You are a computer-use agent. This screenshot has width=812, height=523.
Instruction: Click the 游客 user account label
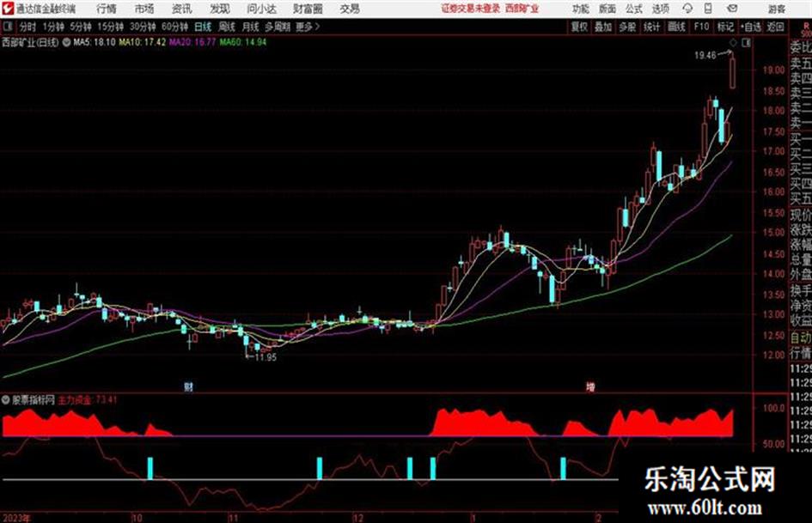pos(776,9)
